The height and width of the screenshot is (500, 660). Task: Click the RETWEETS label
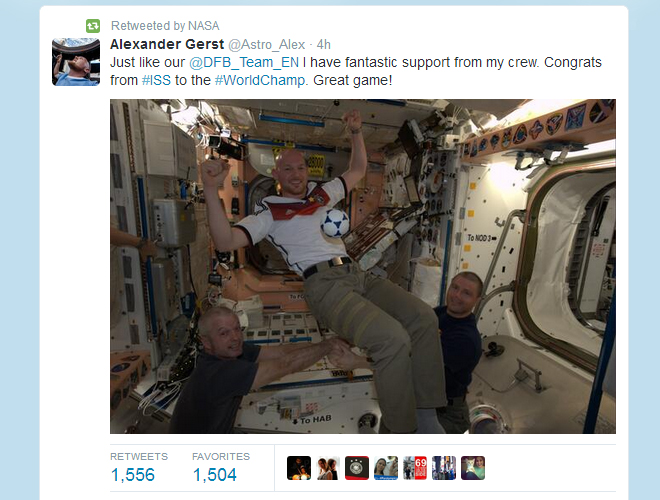point(139,457)
